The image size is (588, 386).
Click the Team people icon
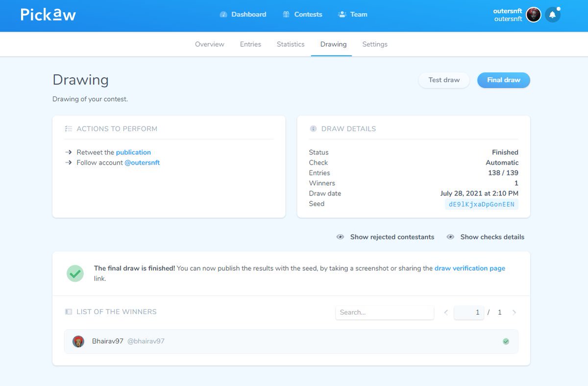point(342,15)
